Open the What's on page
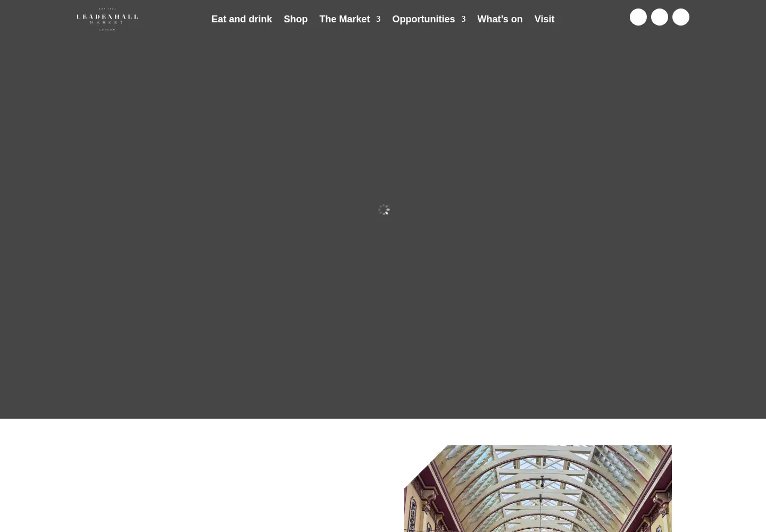The width and height of the screenshot is (766, 532). (499, 19)
